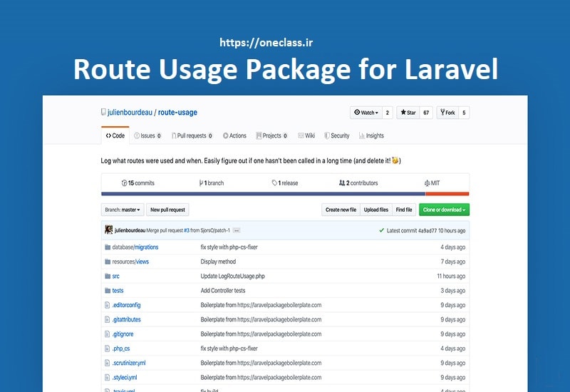Screen dimensions: 570x392
Task: Open the .editorconfig file
Action: [x=126, y=305]
